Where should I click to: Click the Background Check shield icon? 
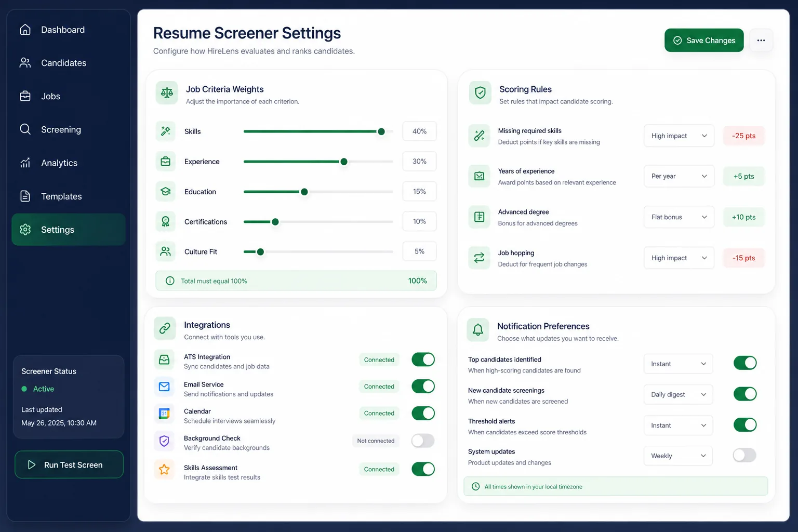click(x=164, y=441)
